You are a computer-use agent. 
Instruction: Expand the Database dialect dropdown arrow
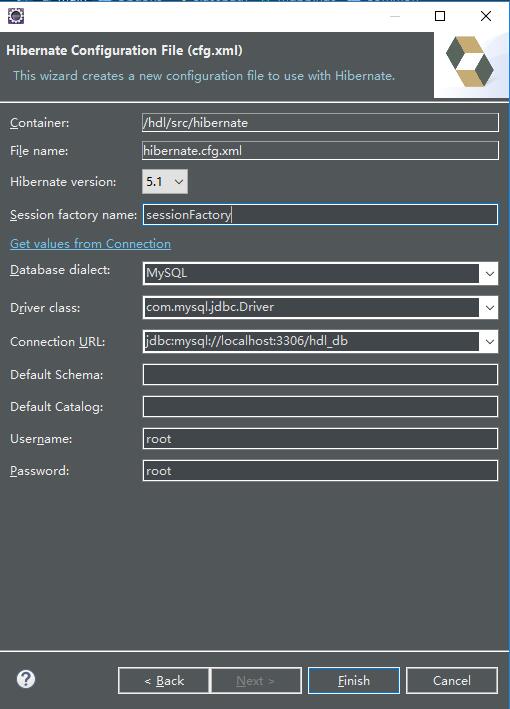click(489, 274)
